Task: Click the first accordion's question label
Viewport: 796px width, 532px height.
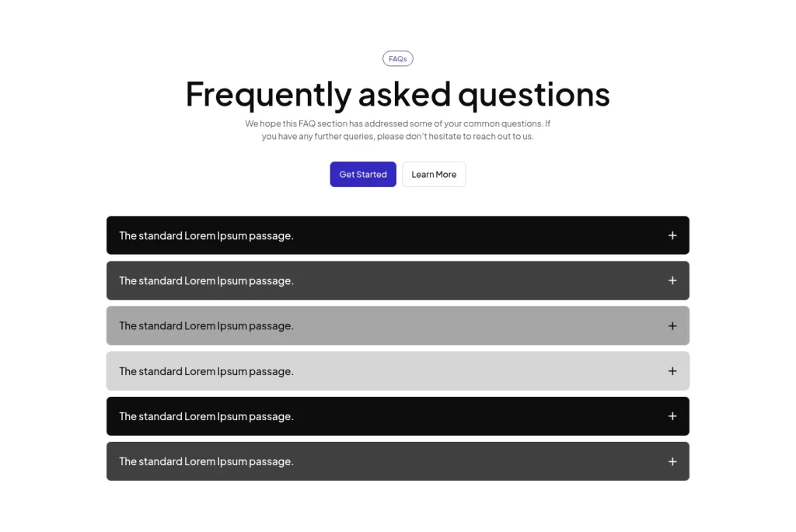Action: tap(205, 235)
